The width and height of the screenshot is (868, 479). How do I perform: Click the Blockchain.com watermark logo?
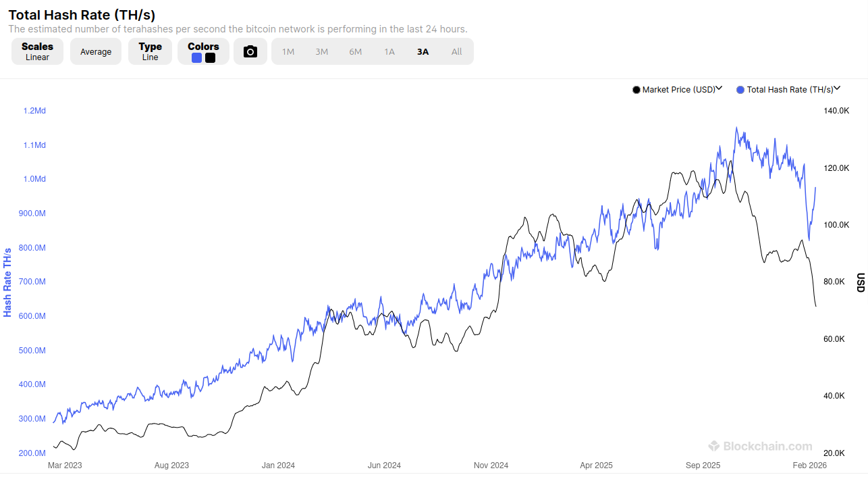760,446
